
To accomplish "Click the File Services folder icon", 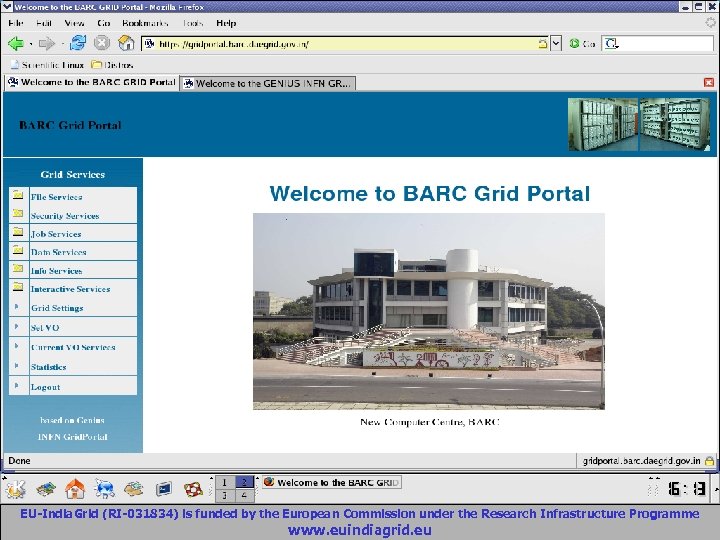I will coord(18,195).
